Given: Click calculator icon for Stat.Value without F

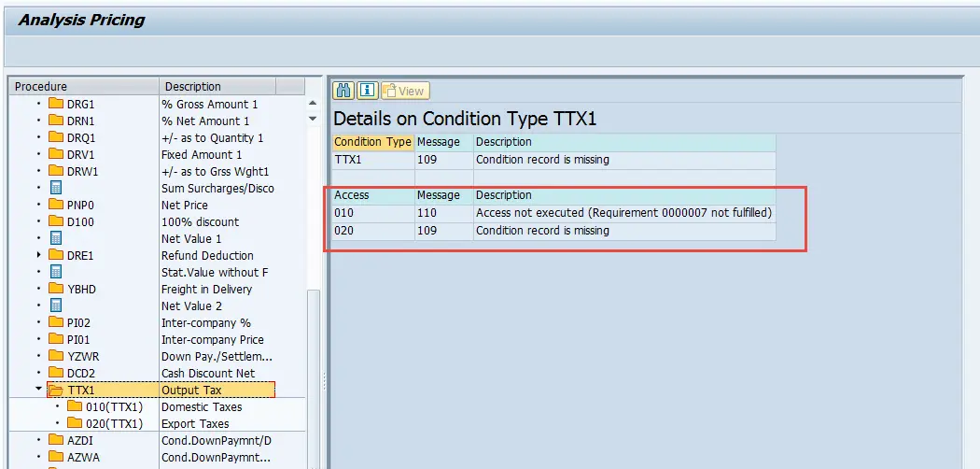Looking at the screenshot, I should pos(56,272).
